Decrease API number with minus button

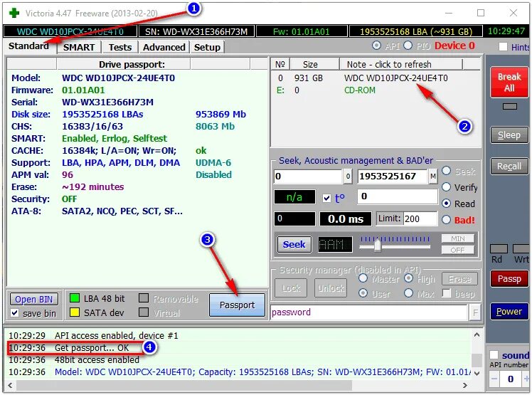(495, 379)
